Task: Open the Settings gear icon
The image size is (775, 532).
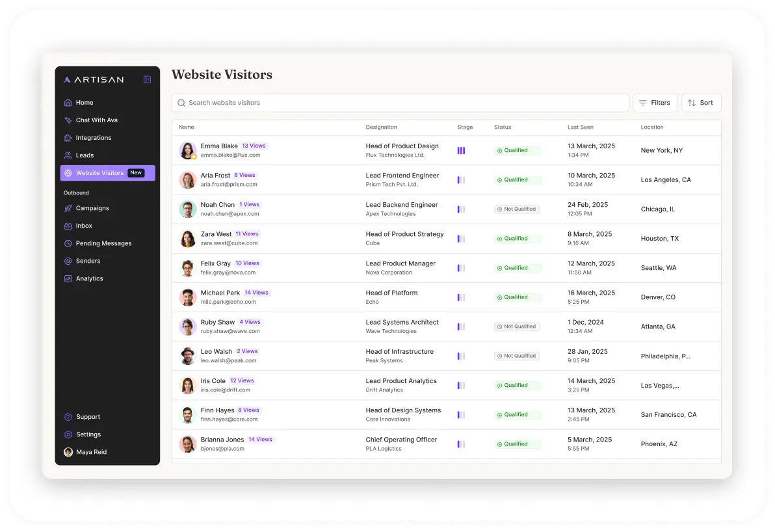Action: tap(68, 434)
